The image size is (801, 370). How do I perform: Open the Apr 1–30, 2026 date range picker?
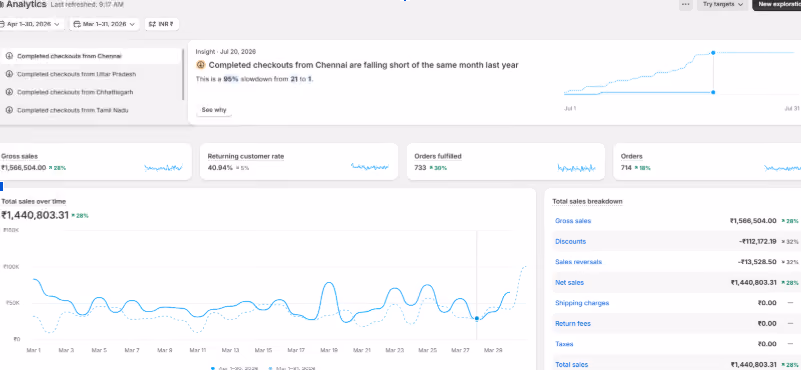(x=31, y=24)
